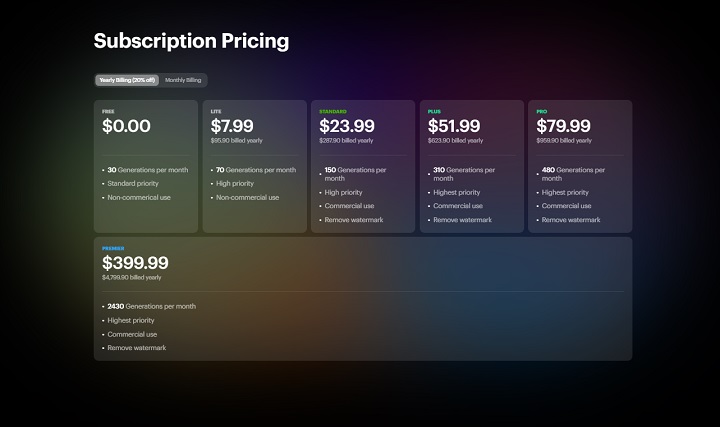Viewport: 720px width, 427px height.
Task: Click the Subscription Pricing heading
Action: coord(191,41)
